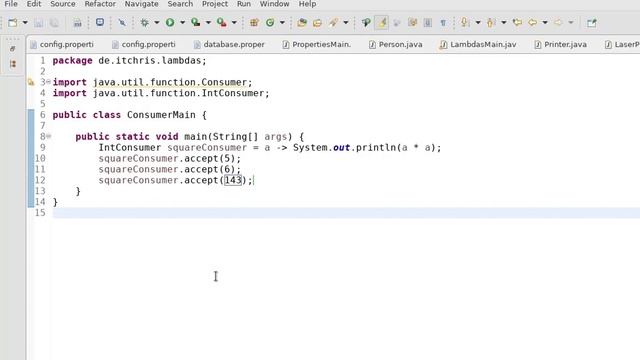Collapse the import block on line 3
The image size is (640, 360).
(x=49, y=82)
